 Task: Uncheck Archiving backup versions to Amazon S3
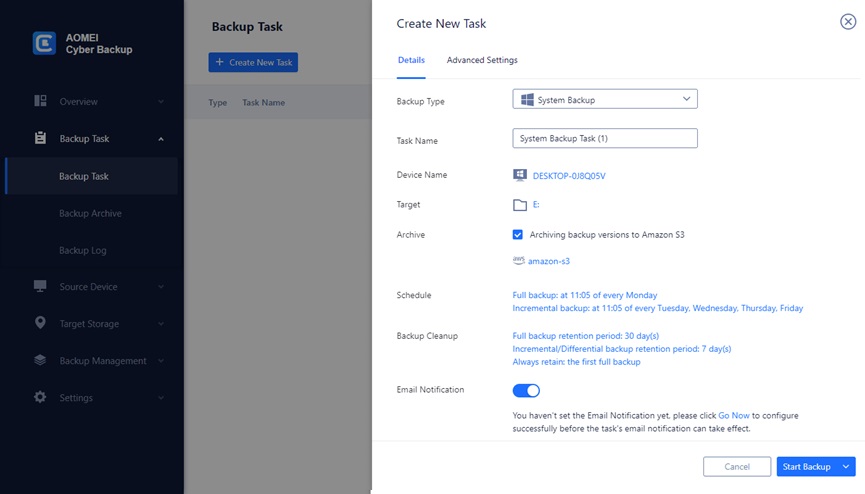[518, 235]
